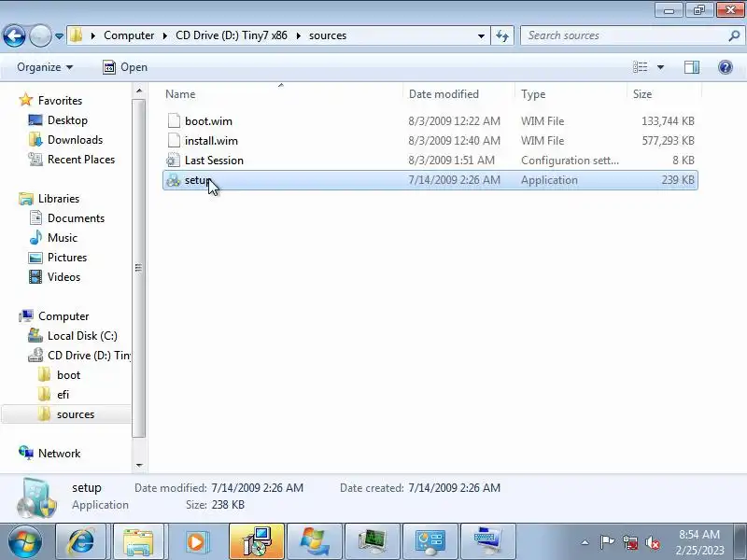
Task: Select the Last Session config file icon
Action: (x=174, y=160)
